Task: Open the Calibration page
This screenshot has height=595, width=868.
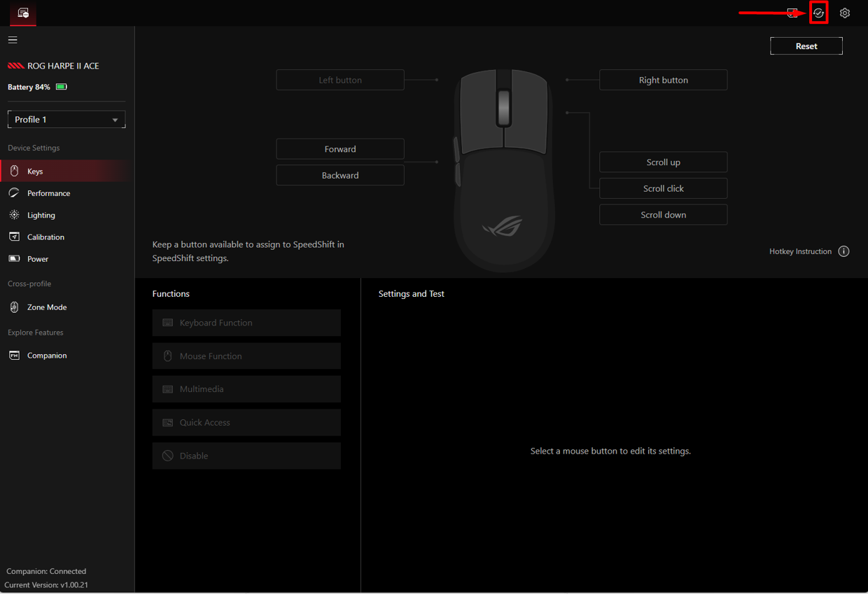Action: 66,237
